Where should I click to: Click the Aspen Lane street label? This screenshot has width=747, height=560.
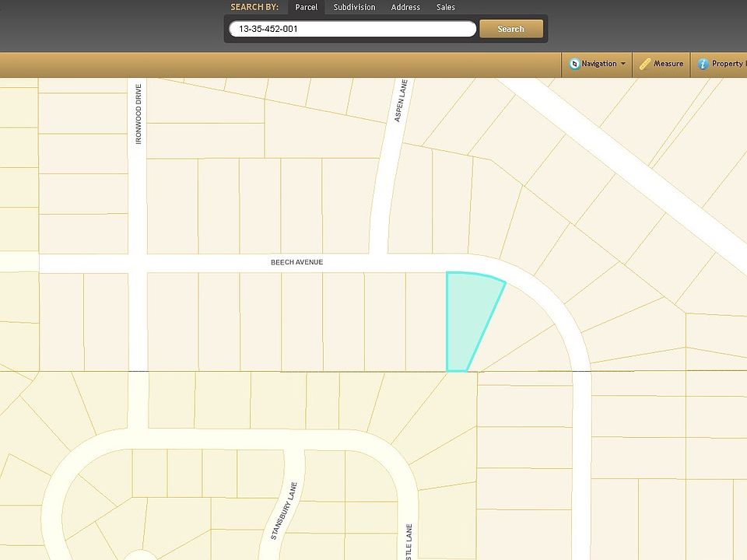pyautogui.click(x=402, y=100)
